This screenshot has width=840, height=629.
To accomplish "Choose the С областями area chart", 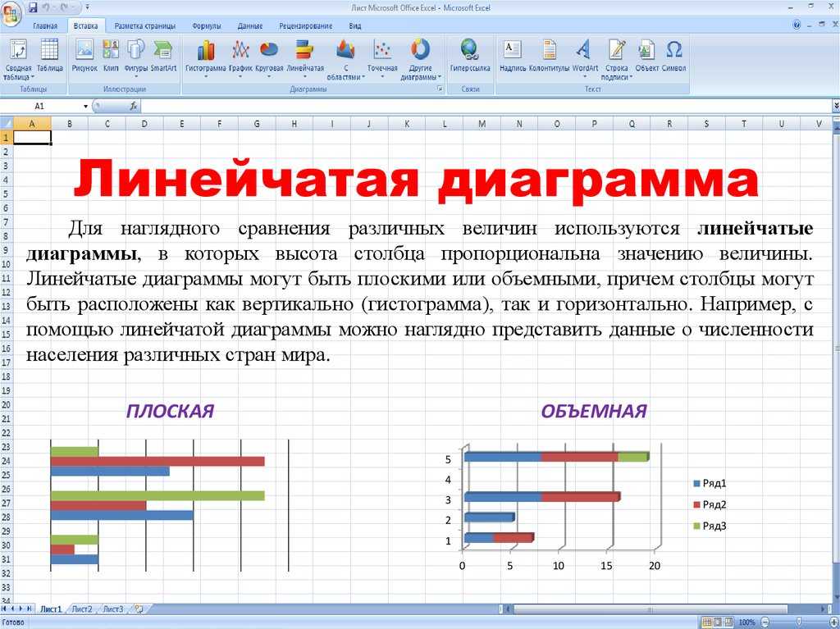I will pyautogui.click(x=345, y=59).
